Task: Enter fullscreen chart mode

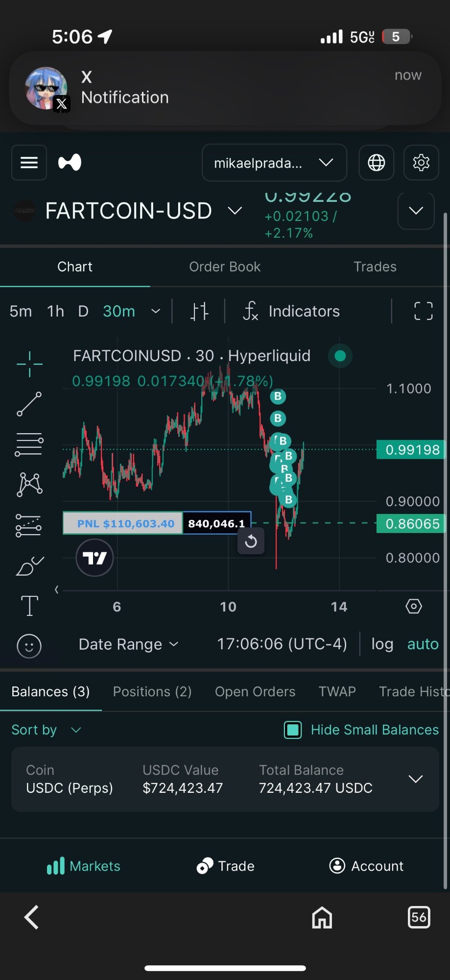Action: 423,311
